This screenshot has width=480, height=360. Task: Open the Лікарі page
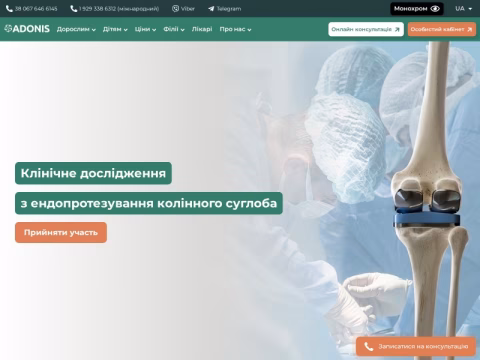(202, 29)
